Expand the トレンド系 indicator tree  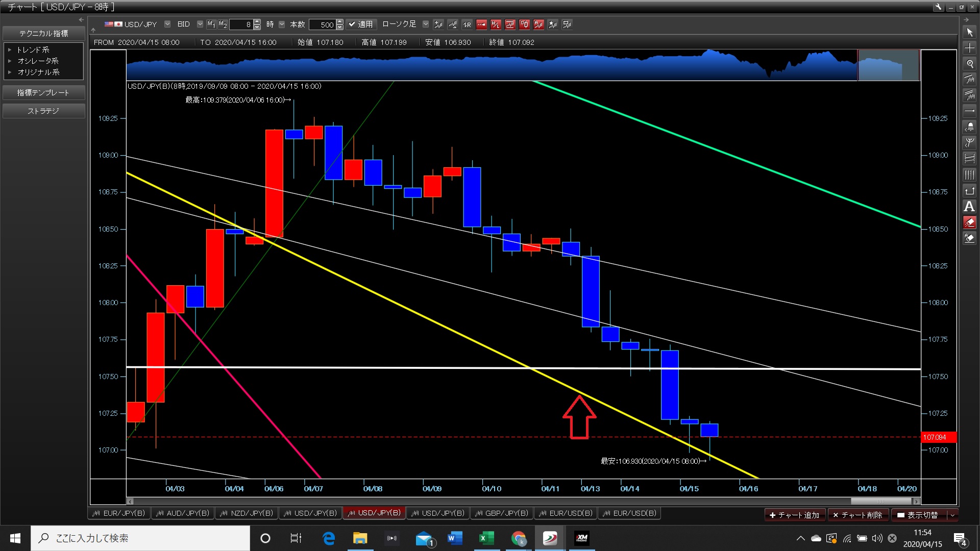[10, 49]
